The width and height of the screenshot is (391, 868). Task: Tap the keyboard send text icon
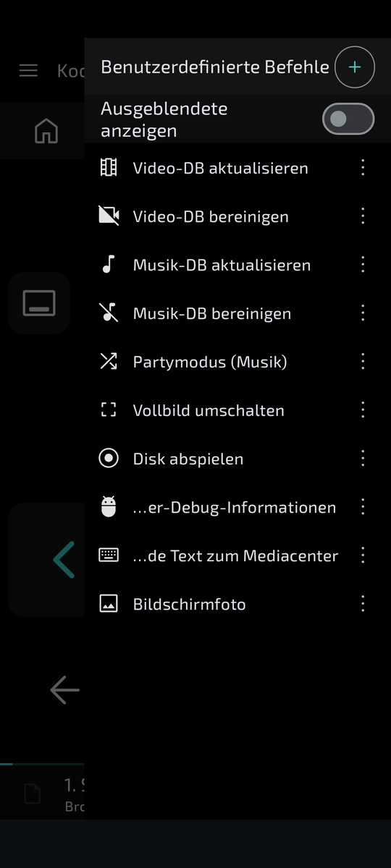[x=109, y=556]
